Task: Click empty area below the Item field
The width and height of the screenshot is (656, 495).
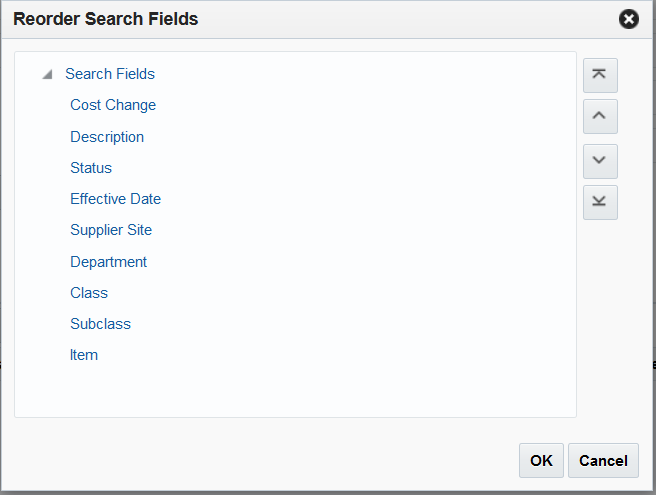Action: point(295,390)
